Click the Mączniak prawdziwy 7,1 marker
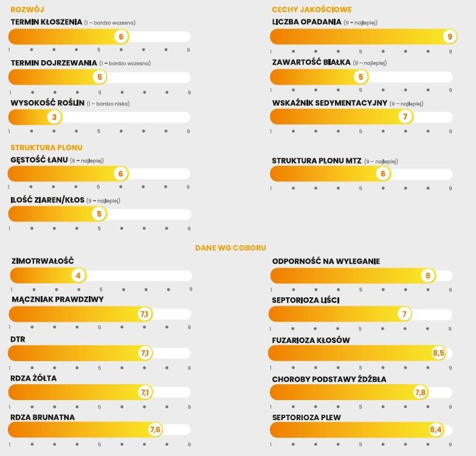 click(x=145, y=314)
